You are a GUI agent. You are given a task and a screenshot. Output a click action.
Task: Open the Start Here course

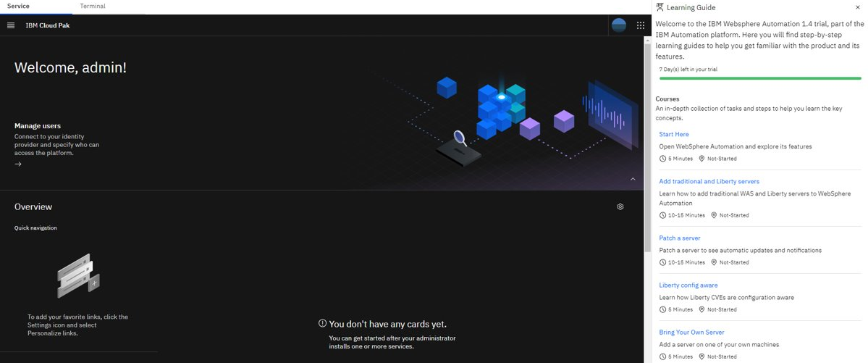(x=674, y=134)
